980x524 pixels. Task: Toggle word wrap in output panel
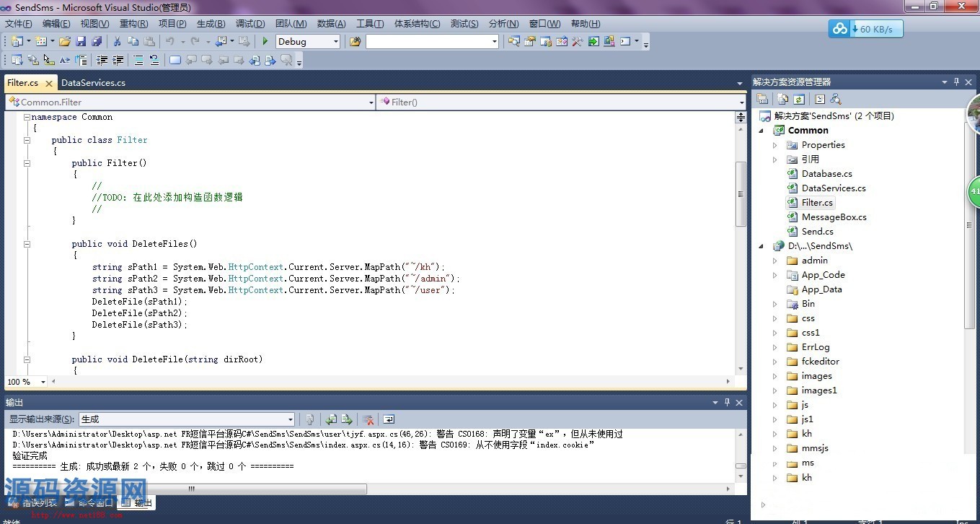coord(389,419)
